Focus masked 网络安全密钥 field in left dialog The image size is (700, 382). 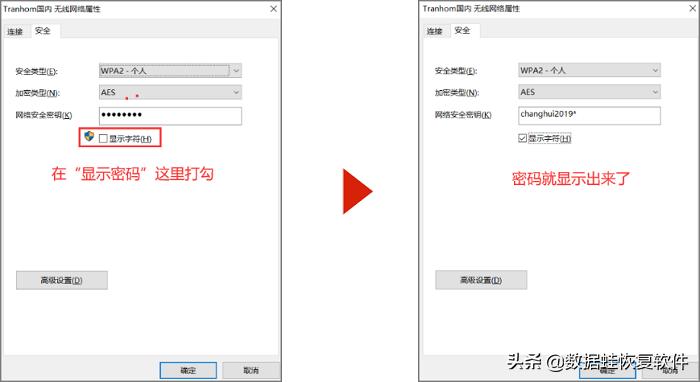[170, 116]
